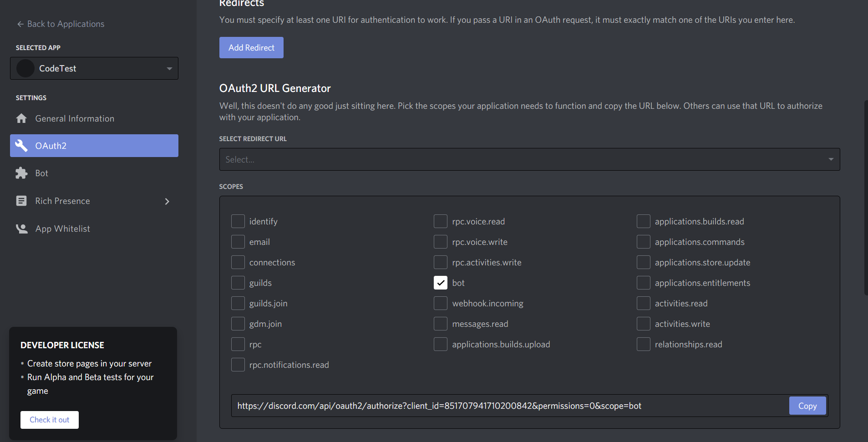Screen dimensions: 868x442
Task: Check the relationships.read scope
Action: [x=644, y=344]
